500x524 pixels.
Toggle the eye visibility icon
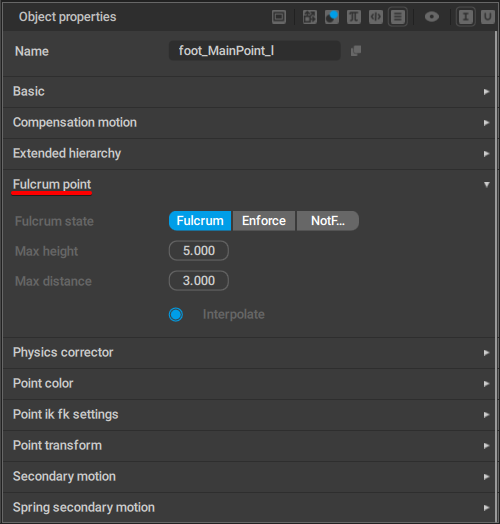pyautogui.click(x=431, y=16)
